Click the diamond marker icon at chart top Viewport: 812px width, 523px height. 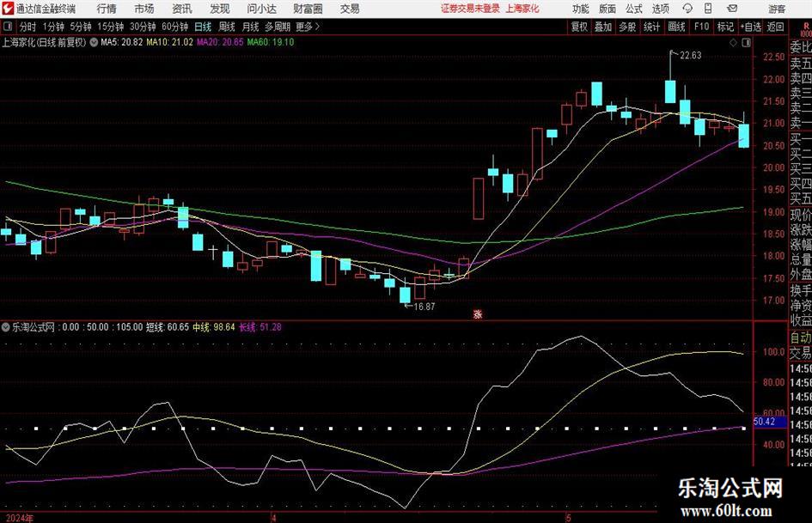pyautogui.click(x=733, y=43)
